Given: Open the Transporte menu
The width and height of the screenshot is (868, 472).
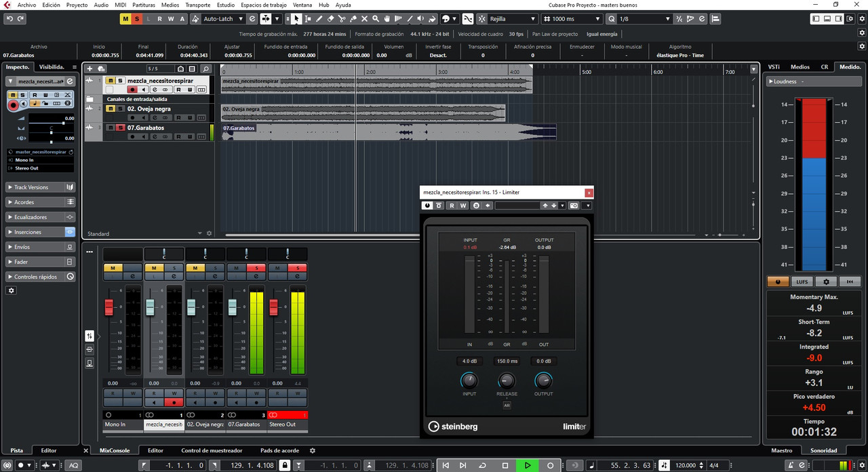Looking at the screenshot, I should [x=197, y=5].
